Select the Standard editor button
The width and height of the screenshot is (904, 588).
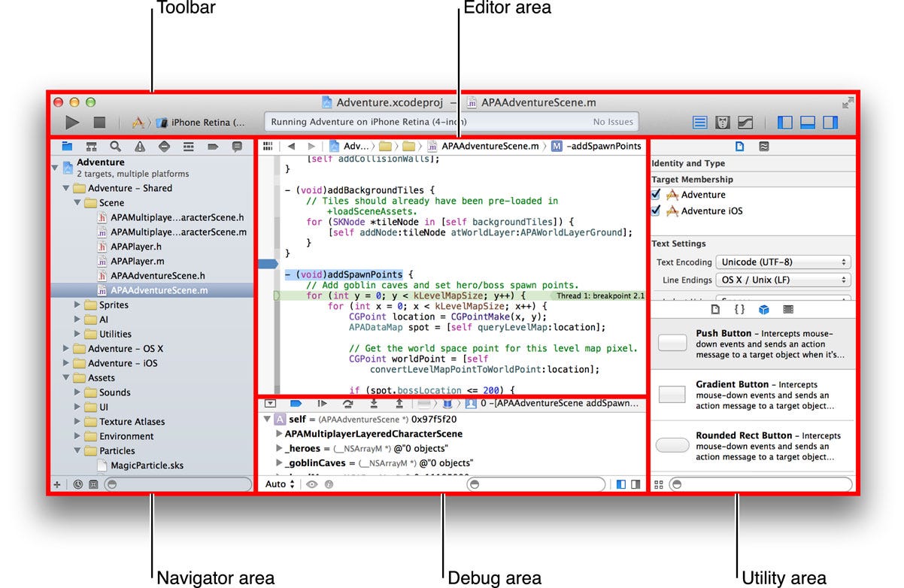(x=700, y=123)
